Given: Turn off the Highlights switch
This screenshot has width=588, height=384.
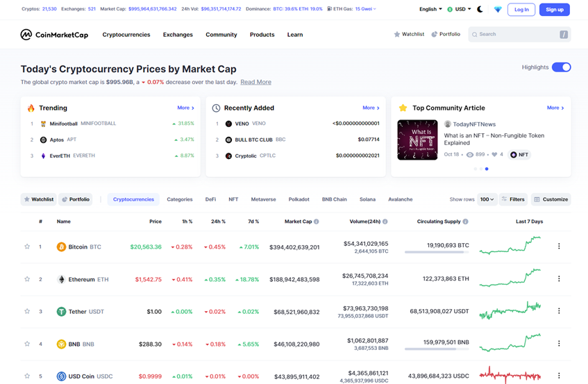Looking at the screenshot, I should pyautogui.click(x=562, y=67).
